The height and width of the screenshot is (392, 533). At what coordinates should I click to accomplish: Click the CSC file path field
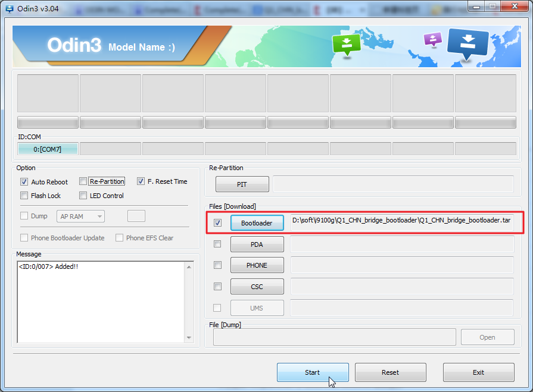(402, 287)
